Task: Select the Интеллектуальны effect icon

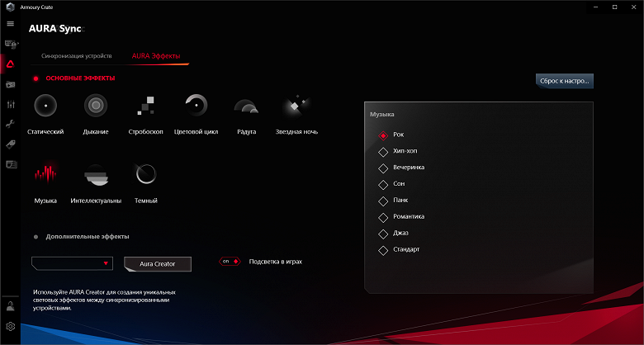Action: 96,174
